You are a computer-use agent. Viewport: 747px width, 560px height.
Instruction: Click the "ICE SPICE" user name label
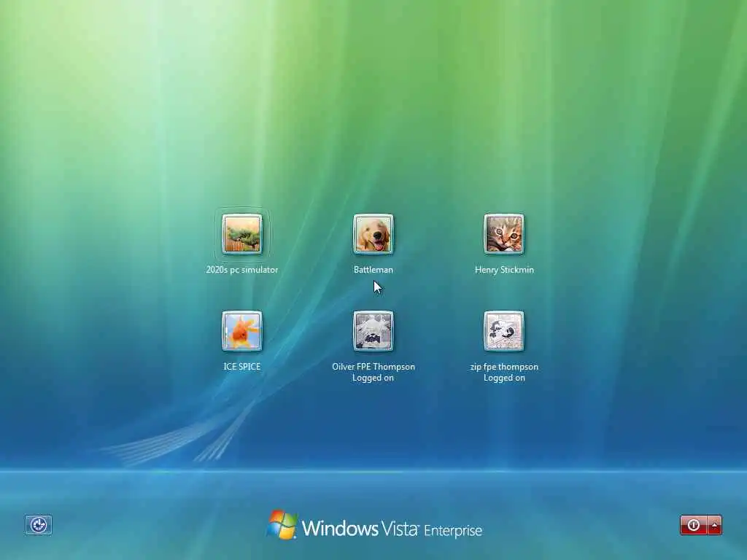[x=242, y=366]
